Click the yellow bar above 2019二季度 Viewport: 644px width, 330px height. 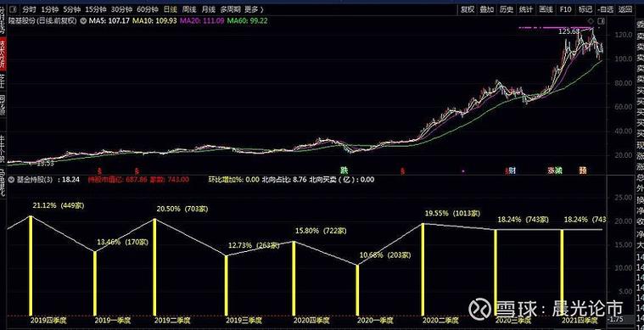[x=154, y=267]
